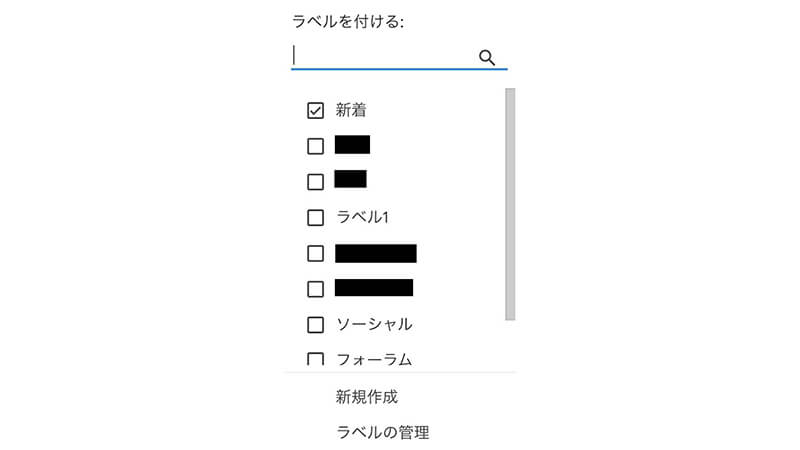The height and width of the screenshot is (450, 800).
Task: Open ラベルの管理
Action: pyautogui.click(x=383, y=432)
